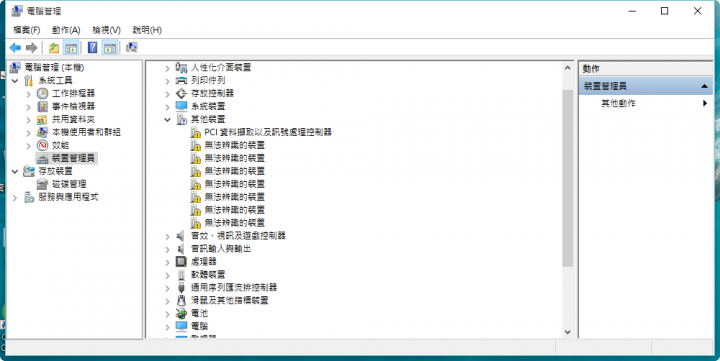This screenshot has width=720, height=361.
Task: Open the 檢視(V) menu
Action: point(107,30)
